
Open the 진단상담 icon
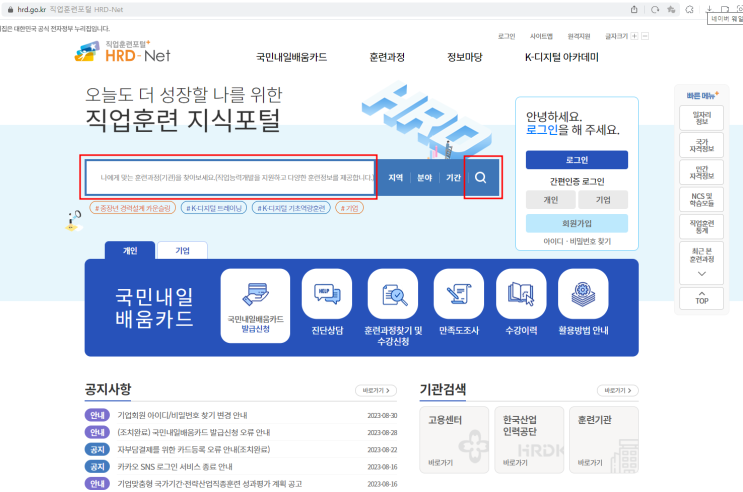(327, 294)
